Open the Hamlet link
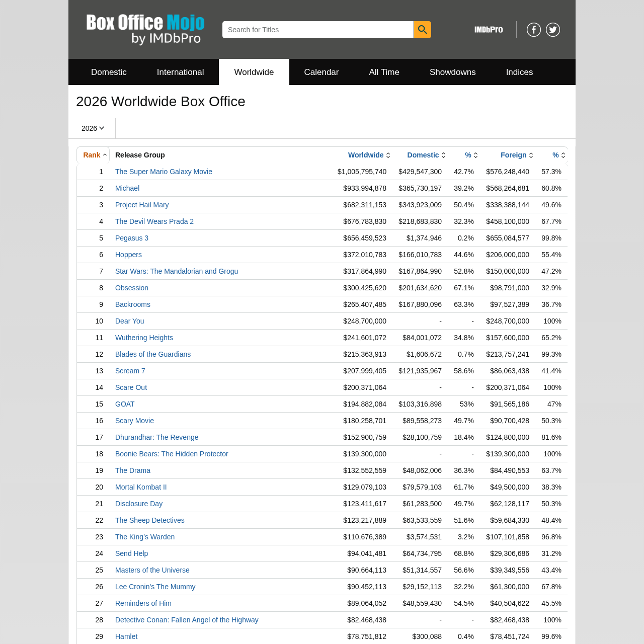Viewport: 644px width, 644px height. [x=126, y=636]
